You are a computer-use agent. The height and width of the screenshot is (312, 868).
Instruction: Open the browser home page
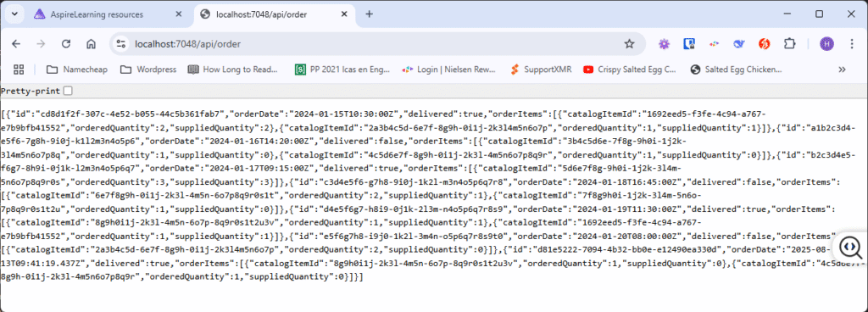click(92, 44)
